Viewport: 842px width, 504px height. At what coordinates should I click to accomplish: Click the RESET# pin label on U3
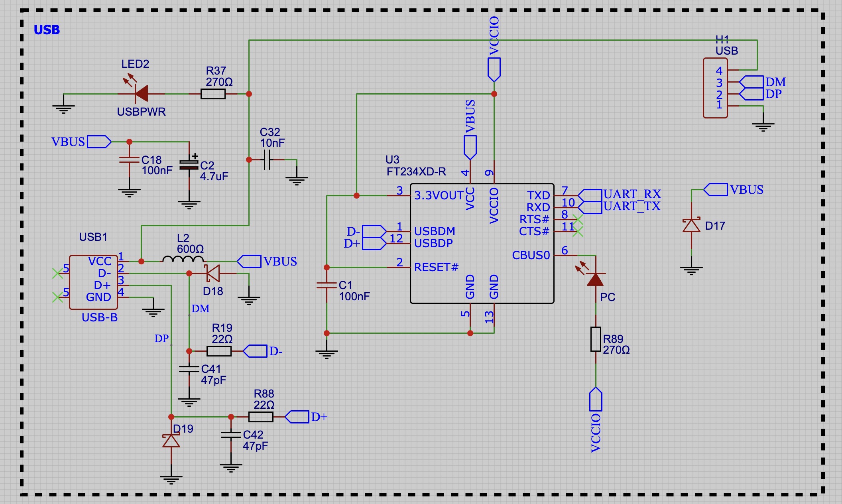click(436, 267)
